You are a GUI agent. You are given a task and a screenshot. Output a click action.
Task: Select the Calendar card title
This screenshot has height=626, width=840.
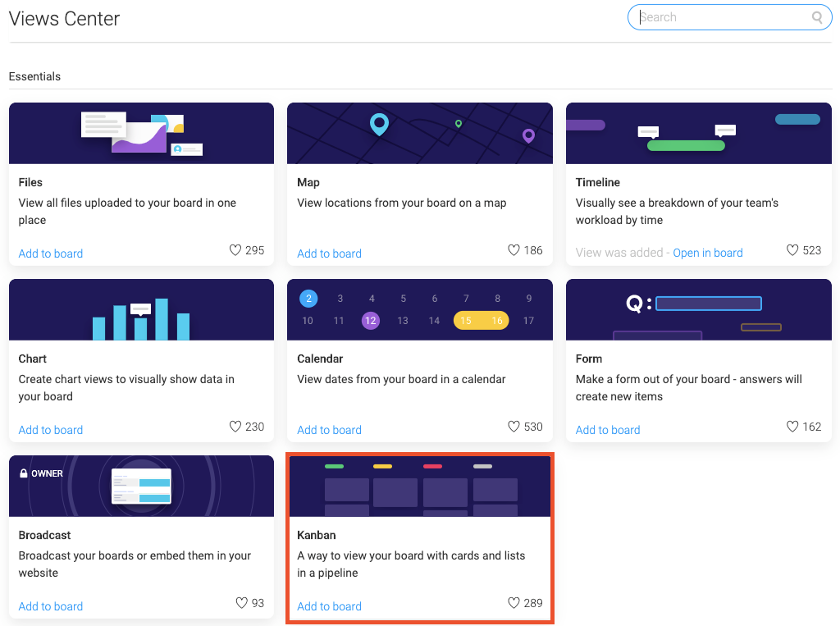pos(321,359)
